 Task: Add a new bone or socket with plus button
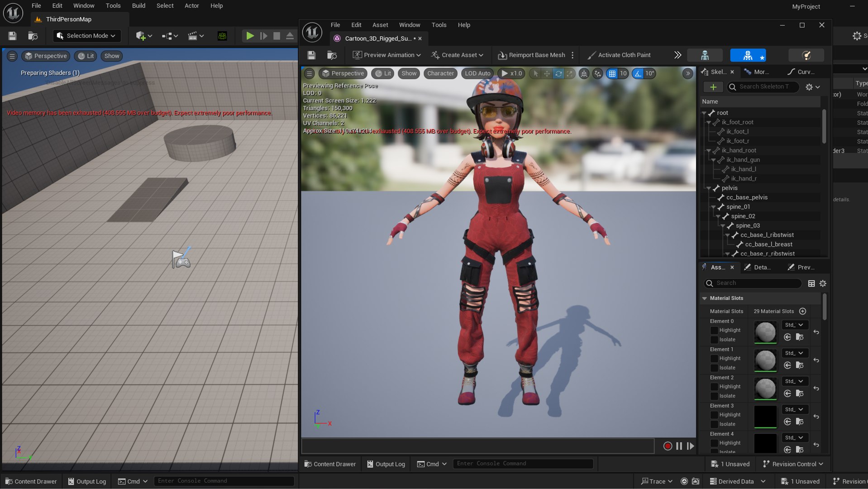[713, 87]
